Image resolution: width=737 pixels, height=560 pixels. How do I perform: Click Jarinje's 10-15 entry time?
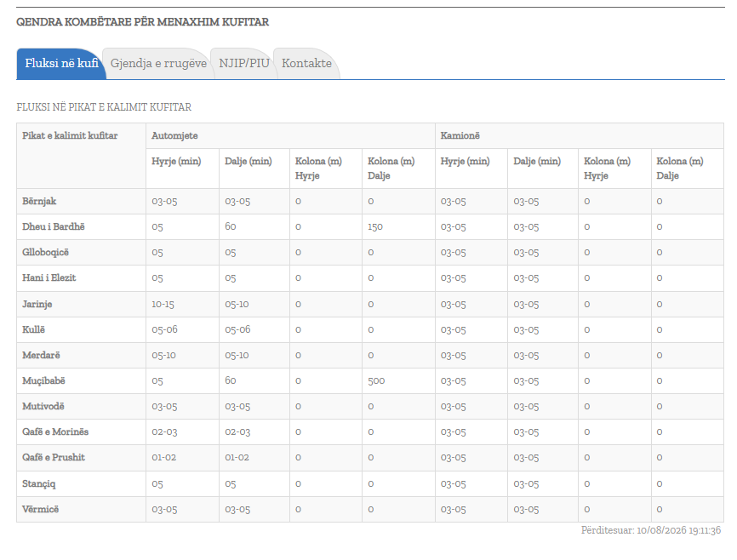[x=163, y=305]
